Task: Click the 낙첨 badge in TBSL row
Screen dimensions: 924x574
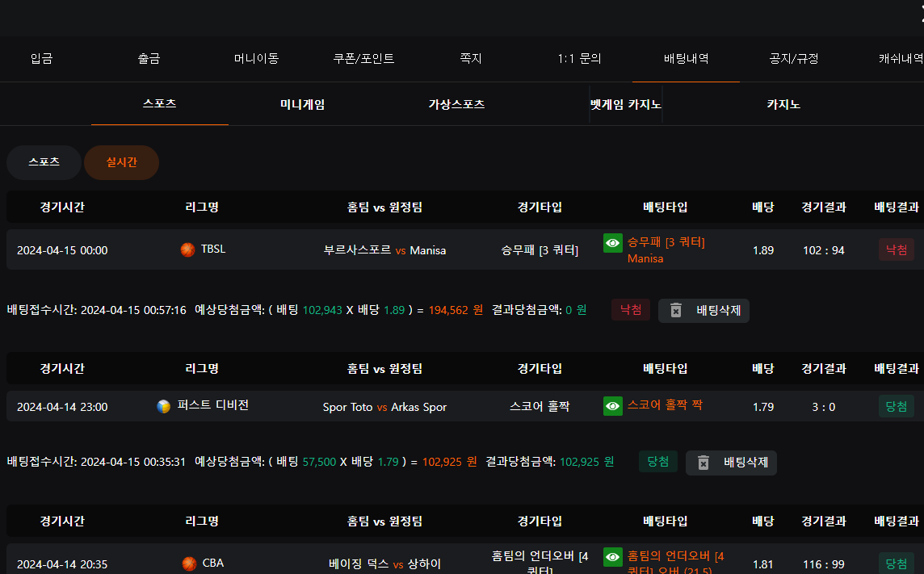Action: click(897, 250)
